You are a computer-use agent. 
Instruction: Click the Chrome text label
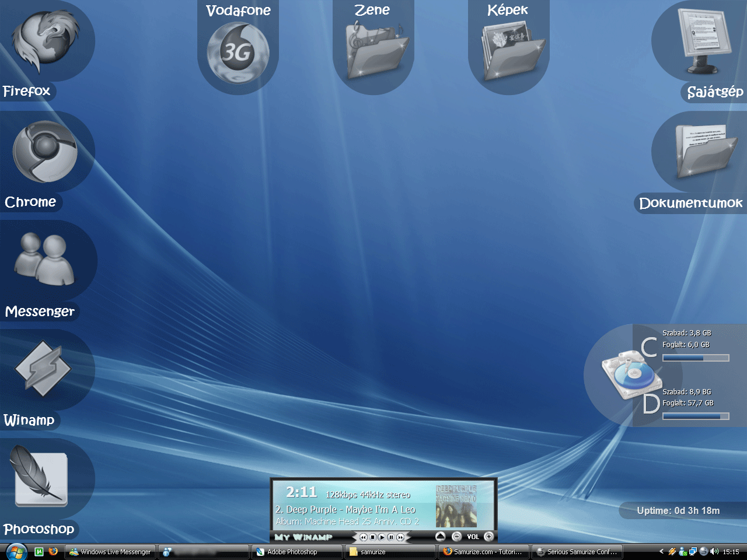[30, 202]
